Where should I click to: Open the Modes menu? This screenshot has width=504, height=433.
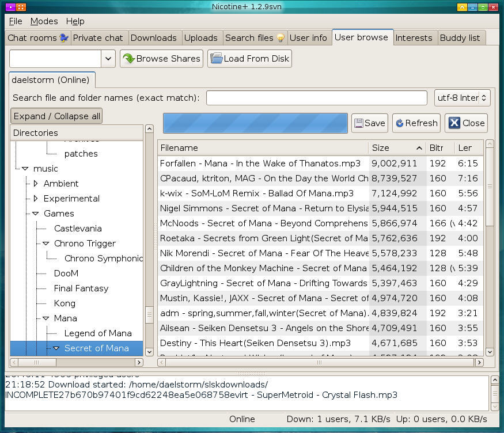pos(44,21)
